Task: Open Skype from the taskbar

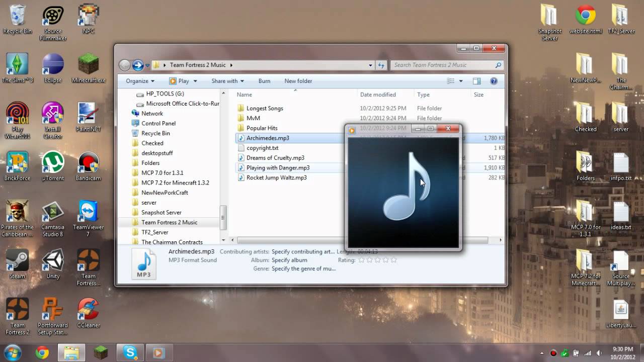Action: click(130, 353)
